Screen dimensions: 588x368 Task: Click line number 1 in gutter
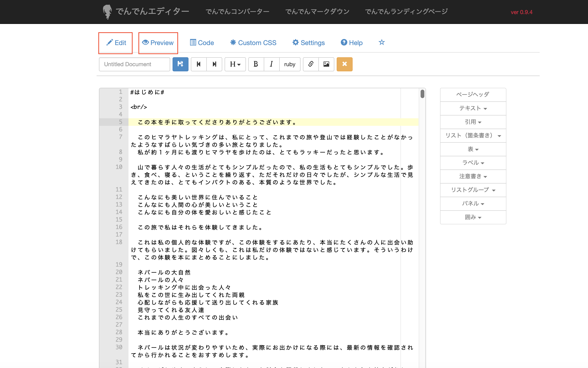tap(121, 92)
